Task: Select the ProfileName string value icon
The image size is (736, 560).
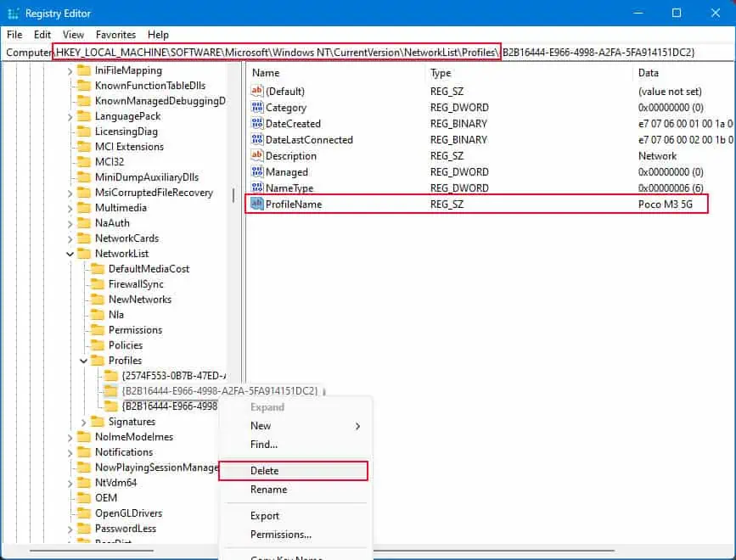Action: [259, 204]
